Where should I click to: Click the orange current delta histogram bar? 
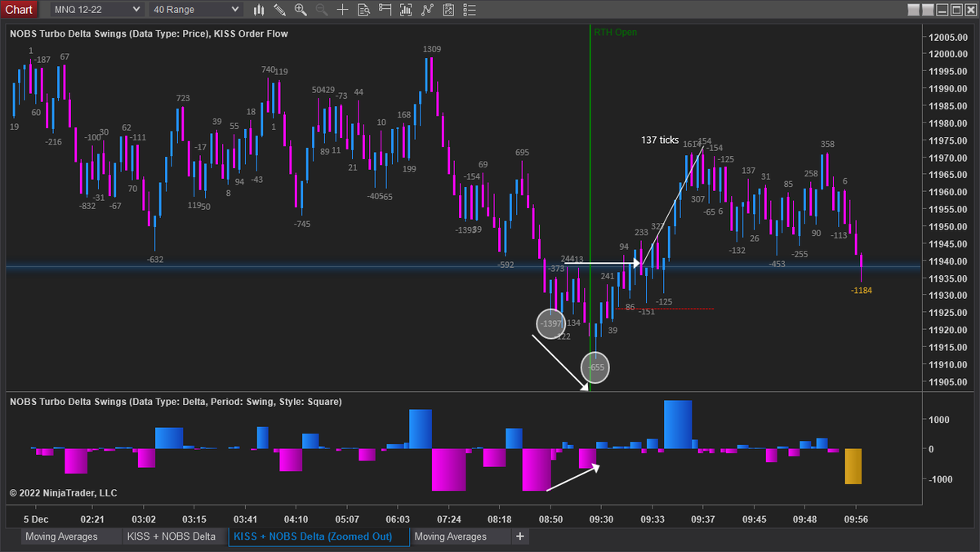[x=853, y=466]
